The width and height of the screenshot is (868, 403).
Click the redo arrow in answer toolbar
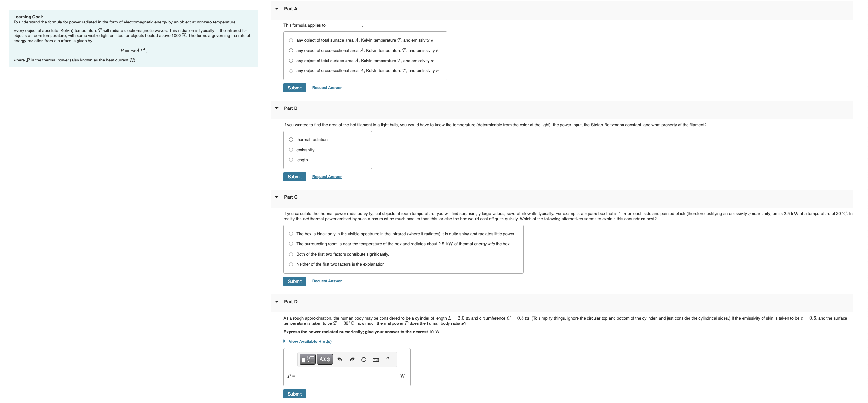coord(352,359)
